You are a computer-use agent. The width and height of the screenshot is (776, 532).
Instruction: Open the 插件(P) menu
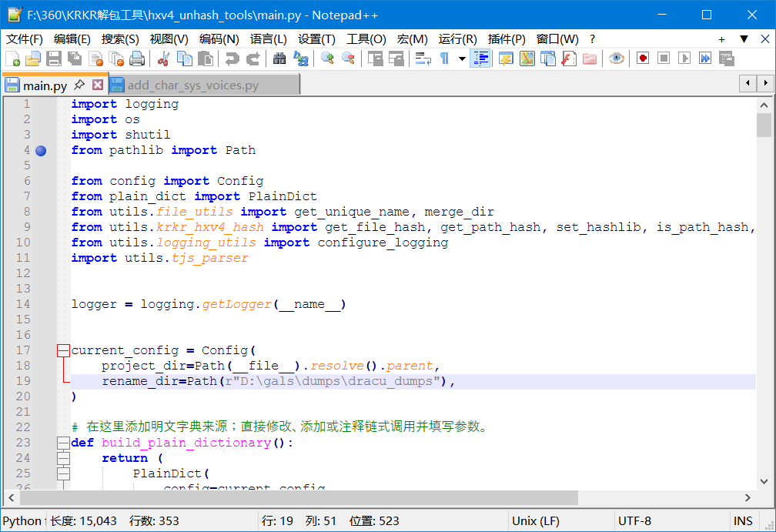click(507, 39)
